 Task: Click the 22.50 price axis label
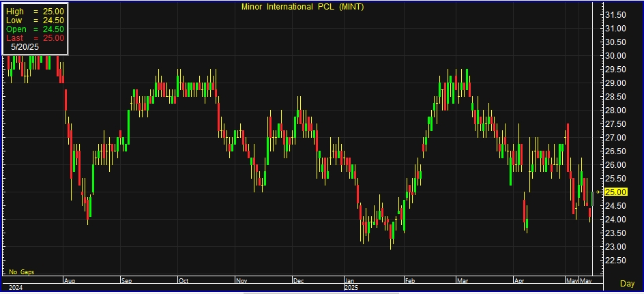pos(616,261)
